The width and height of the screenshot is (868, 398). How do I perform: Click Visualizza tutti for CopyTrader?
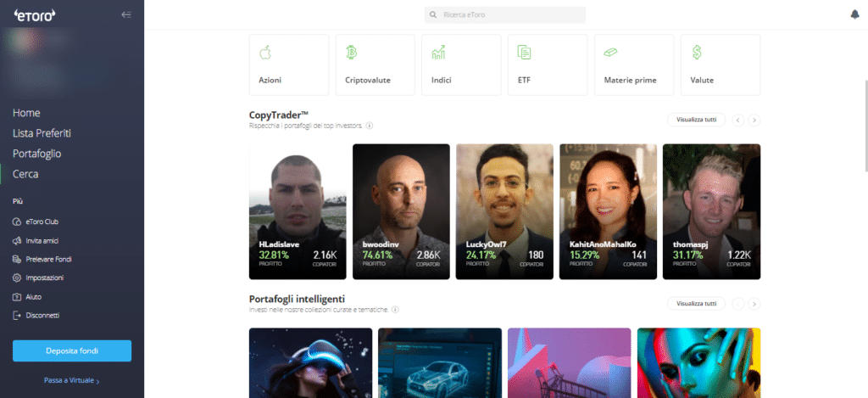pos(697,120)
